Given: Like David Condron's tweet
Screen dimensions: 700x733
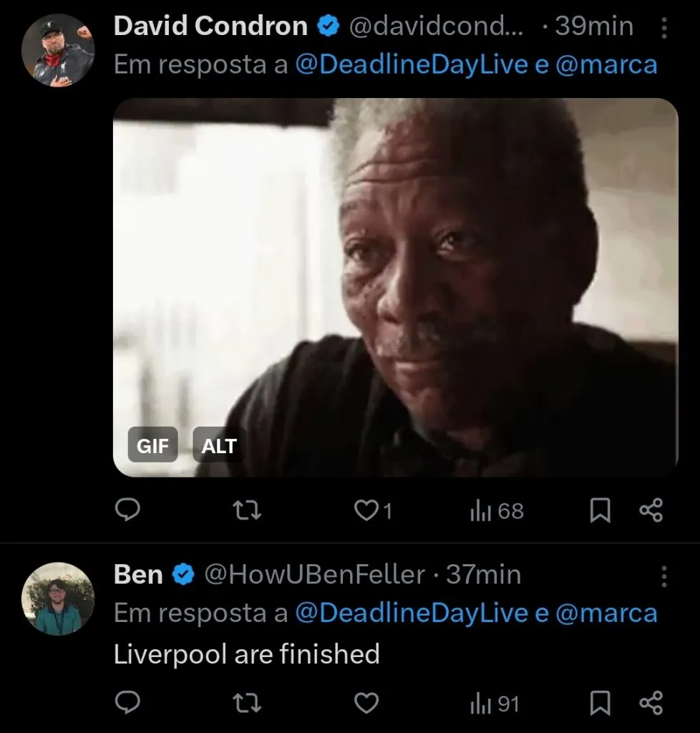Looking at the screenshot, I should pos(366,510).
